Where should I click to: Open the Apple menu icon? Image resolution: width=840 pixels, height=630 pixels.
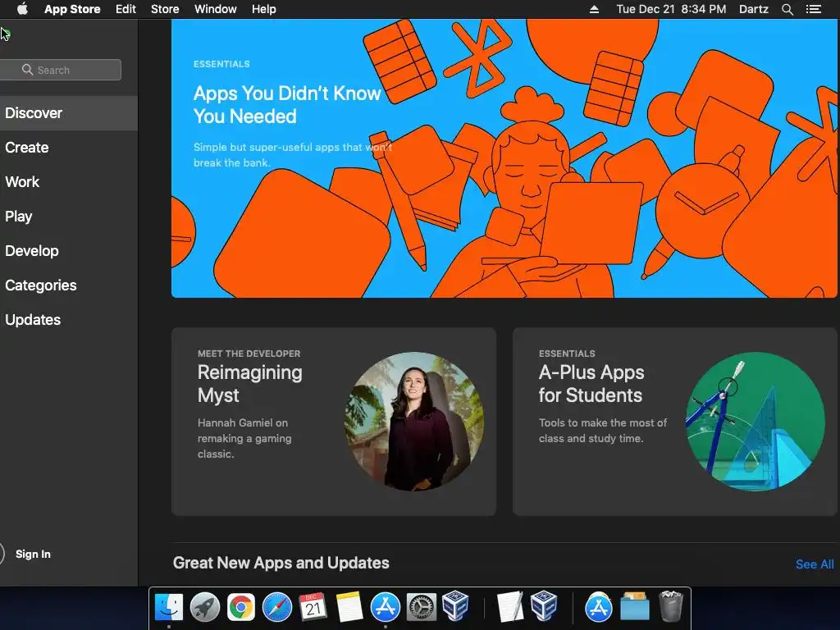(22, 9)
